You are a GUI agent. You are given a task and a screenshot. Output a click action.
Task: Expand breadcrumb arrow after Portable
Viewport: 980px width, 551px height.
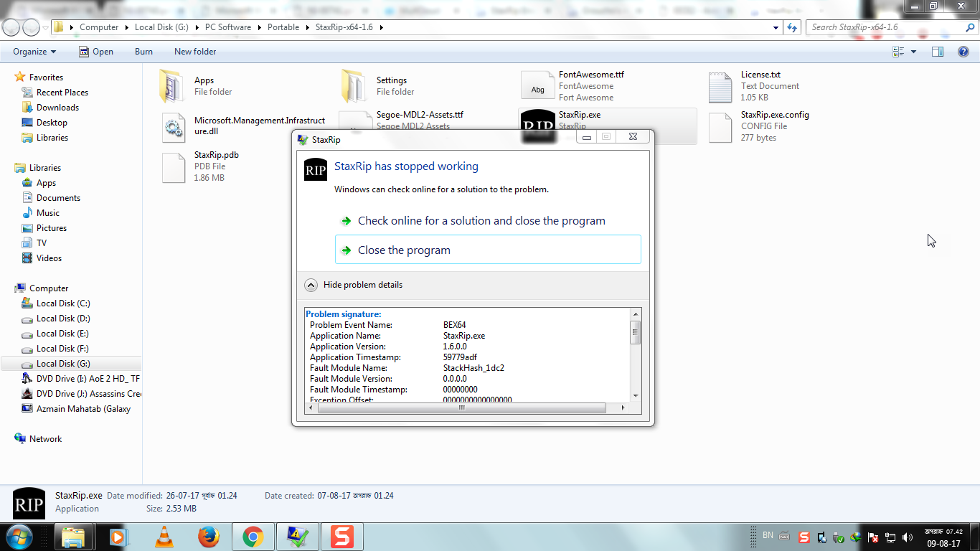pyautogui.click(x=306, y=27)
